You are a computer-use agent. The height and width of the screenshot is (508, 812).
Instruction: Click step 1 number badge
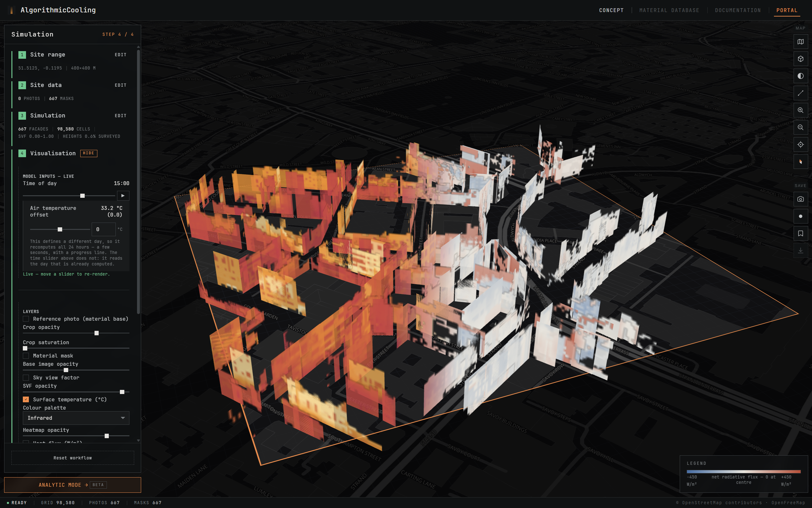22,55
